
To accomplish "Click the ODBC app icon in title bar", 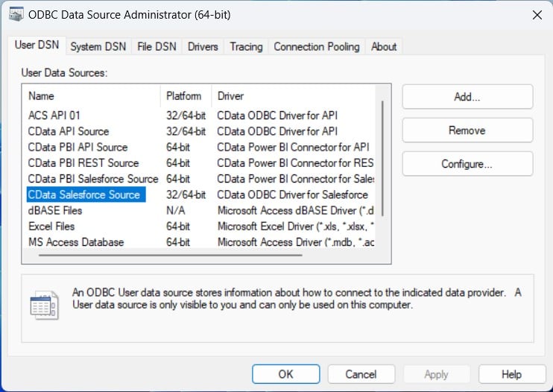I will [15, 15].
